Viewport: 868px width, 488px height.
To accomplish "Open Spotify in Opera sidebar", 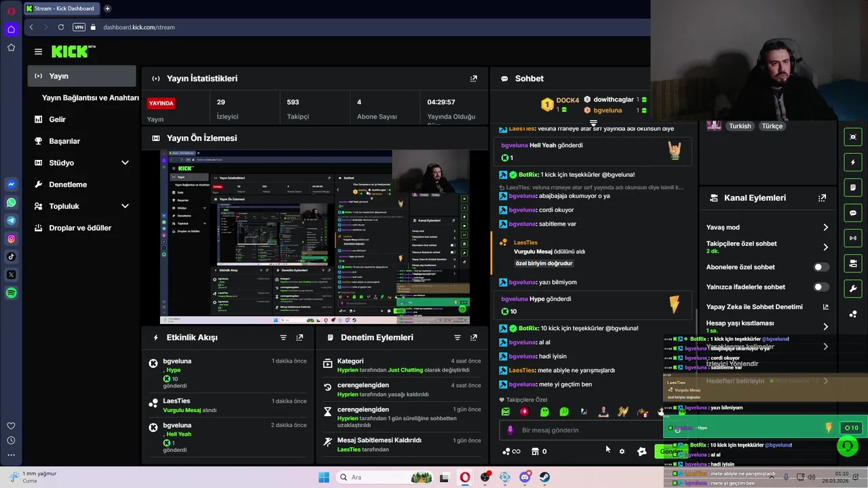I will tap(11, 293).
